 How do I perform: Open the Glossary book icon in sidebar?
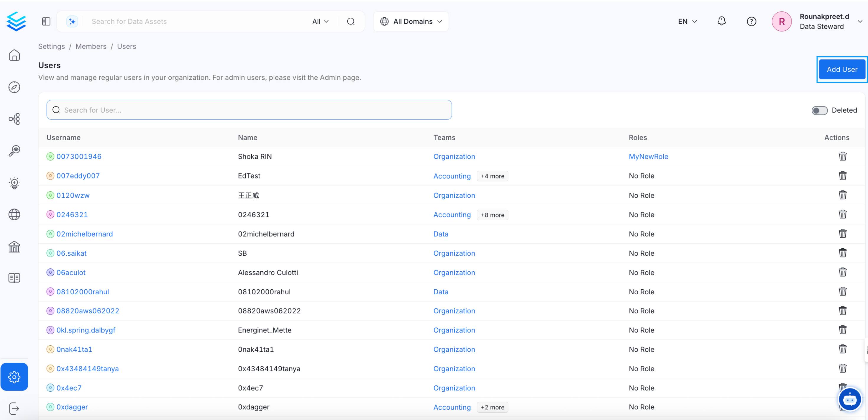coord(14,278)
